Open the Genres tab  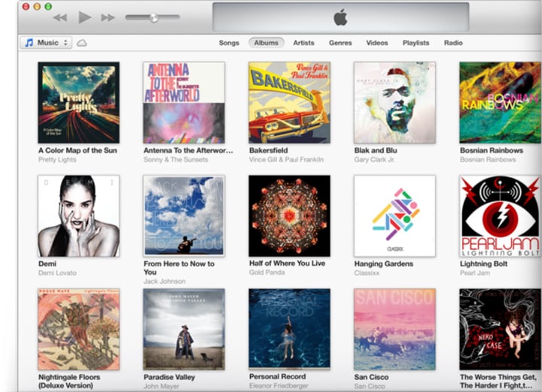tap(340, 43)
